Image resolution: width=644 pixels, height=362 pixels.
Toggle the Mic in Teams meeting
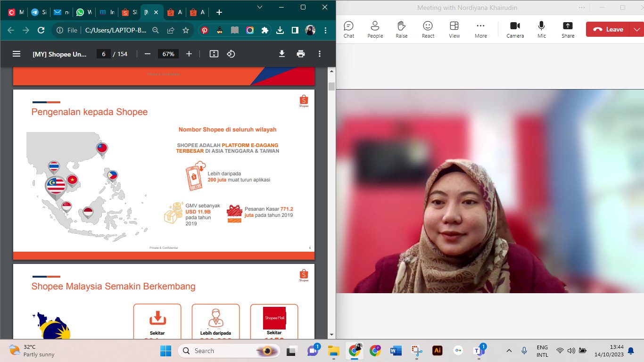pos(542,29)
